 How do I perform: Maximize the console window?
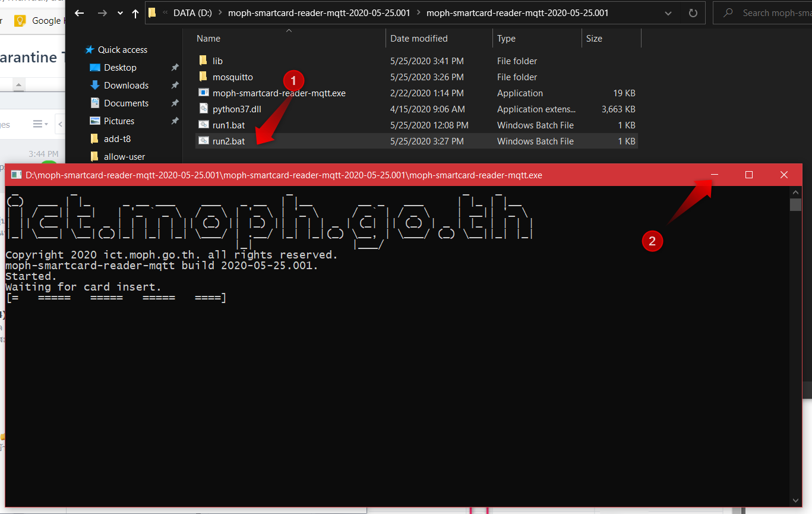coord(749,175)
